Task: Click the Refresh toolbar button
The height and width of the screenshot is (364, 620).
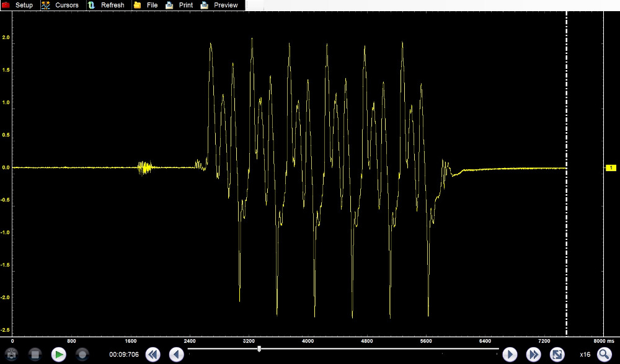Action: pos(106,5)
